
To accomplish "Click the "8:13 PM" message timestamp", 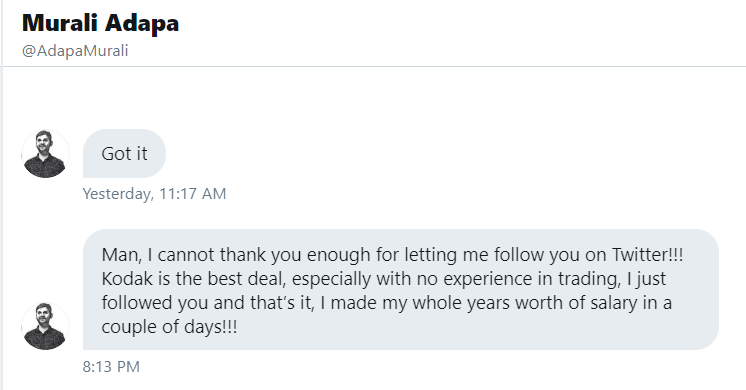I will click(111, 367).
